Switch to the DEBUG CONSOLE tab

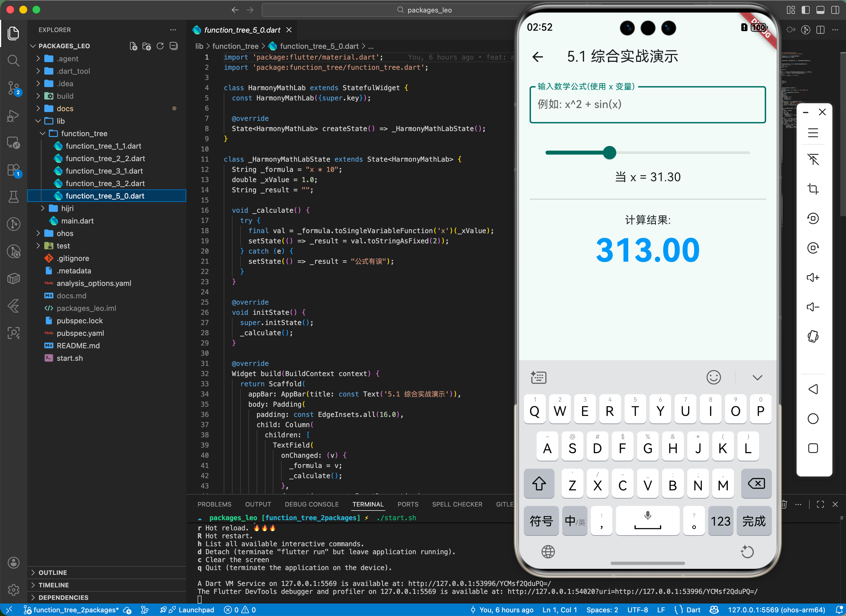(312, 504)
